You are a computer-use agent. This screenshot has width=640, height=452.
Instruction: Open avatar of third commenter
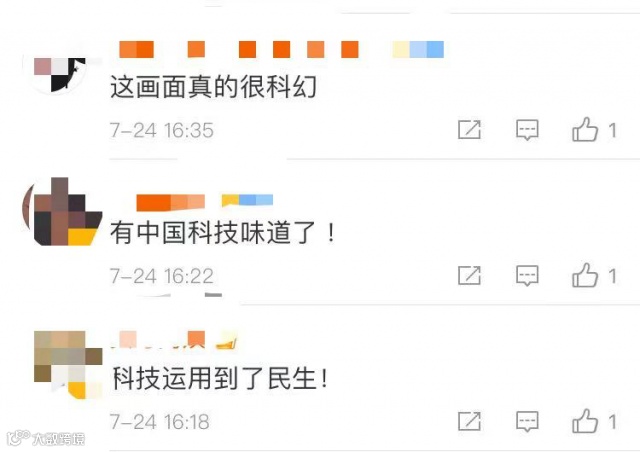pyautogui.click(x=68, y=365)
